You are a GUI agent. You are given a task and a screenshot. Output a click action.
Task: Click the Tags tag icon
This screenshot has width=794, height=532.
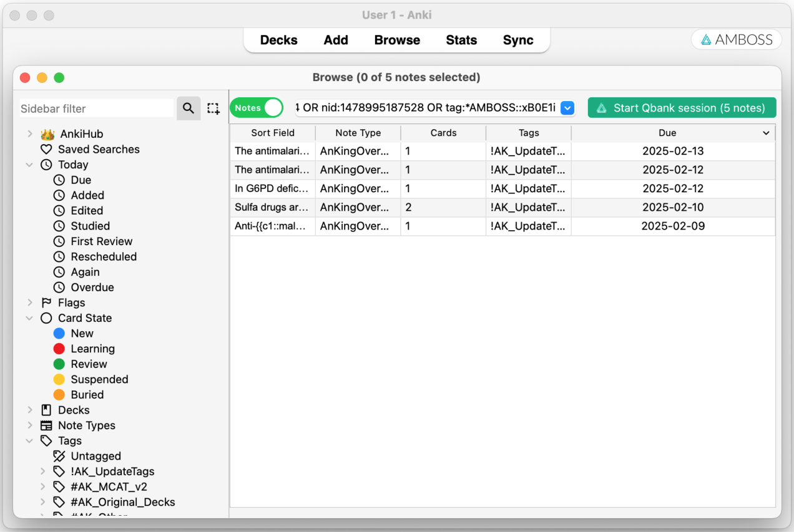pyautogui.click(x=46, y=441)
